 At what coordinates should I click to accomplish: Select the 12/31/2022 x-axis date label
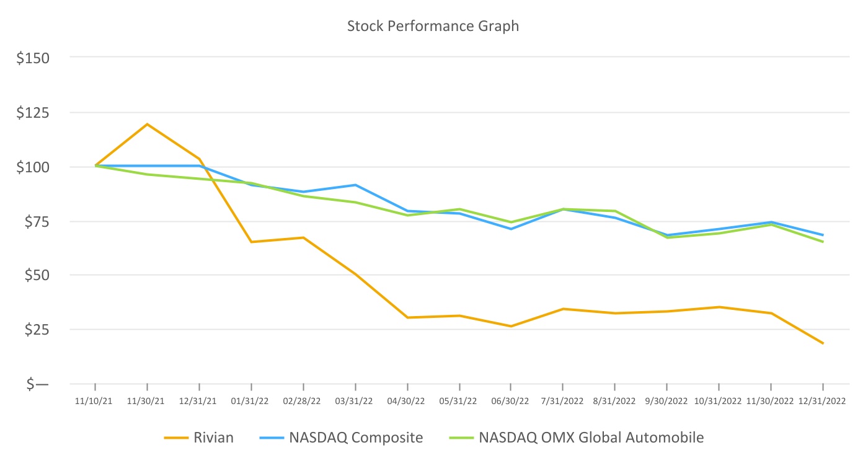[823, 401]
